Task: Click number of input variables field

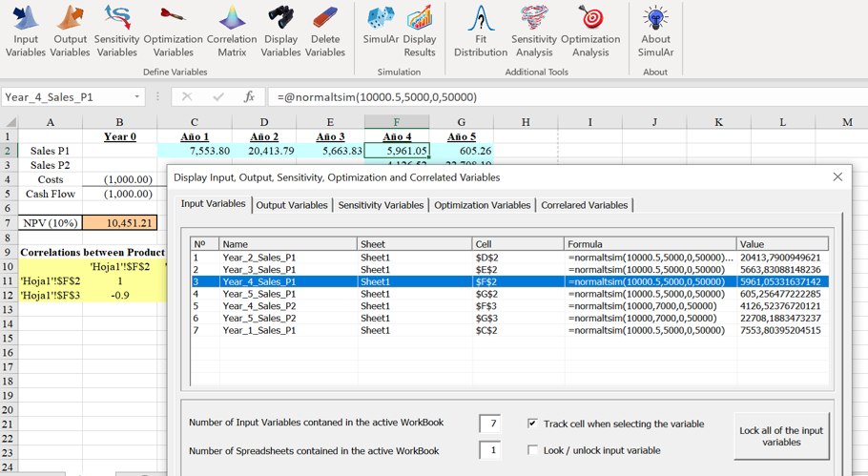Action: click(x=490, y=424)
